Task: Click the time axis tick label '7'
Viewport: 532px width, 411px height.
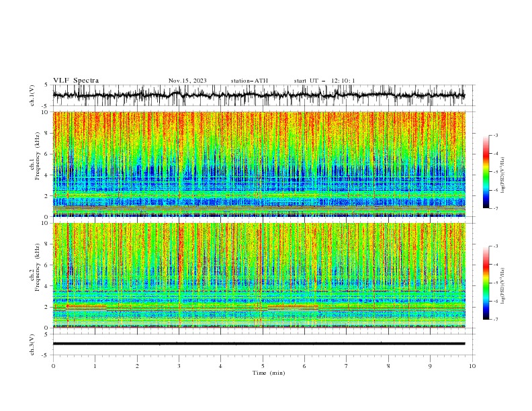Action: point(347,366)
